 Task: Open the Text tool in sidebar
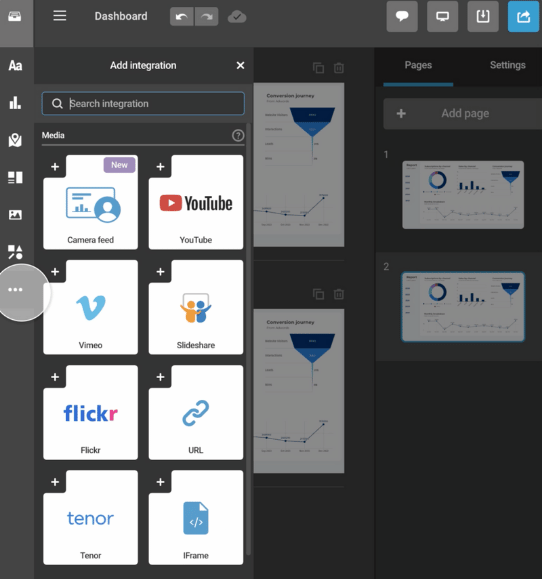pos(15,66)
